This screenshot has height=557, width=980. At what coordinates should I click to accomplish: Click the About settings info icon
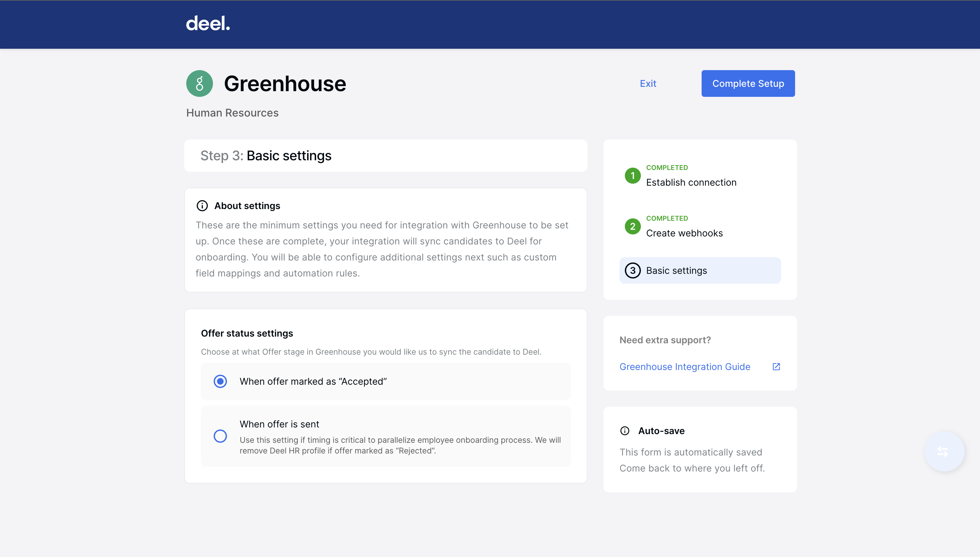click(x=202, y=206)
